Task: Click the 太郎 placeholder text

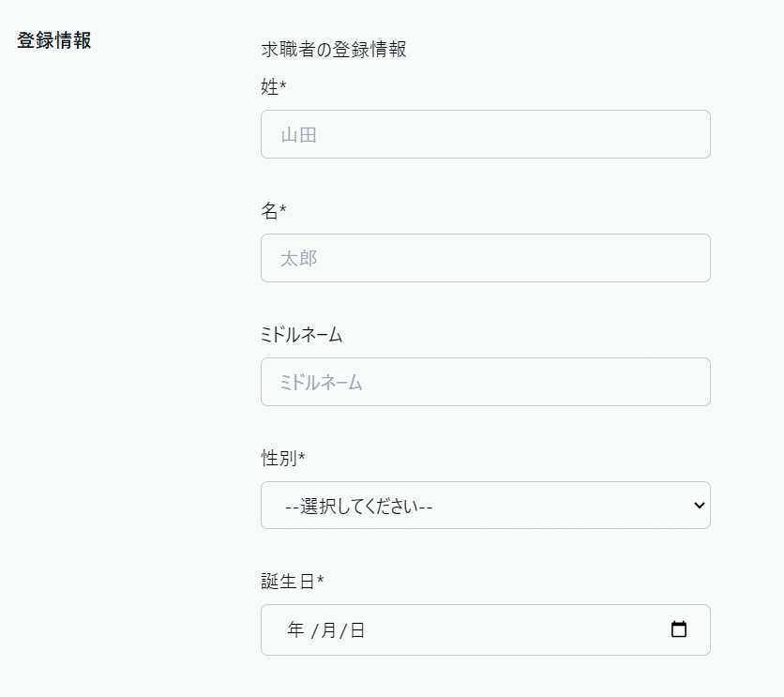Action: (299, 259)
